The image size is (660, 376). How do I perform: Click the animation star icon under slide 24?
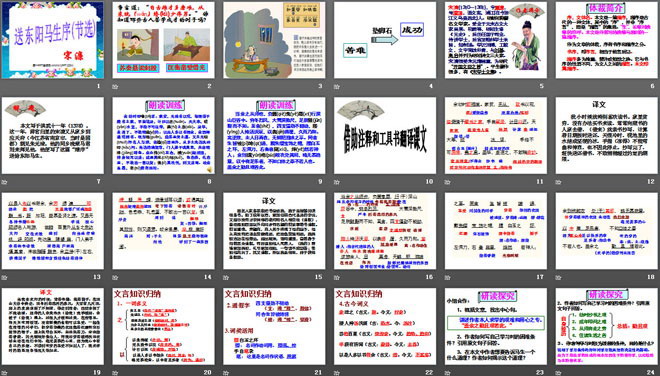(x=558, y=372)
